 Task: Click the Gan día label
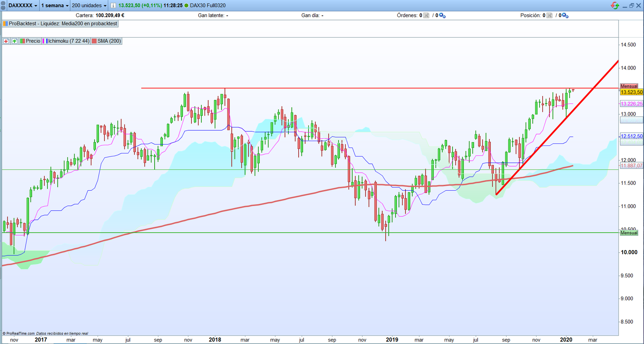click(x=311, y=15)
